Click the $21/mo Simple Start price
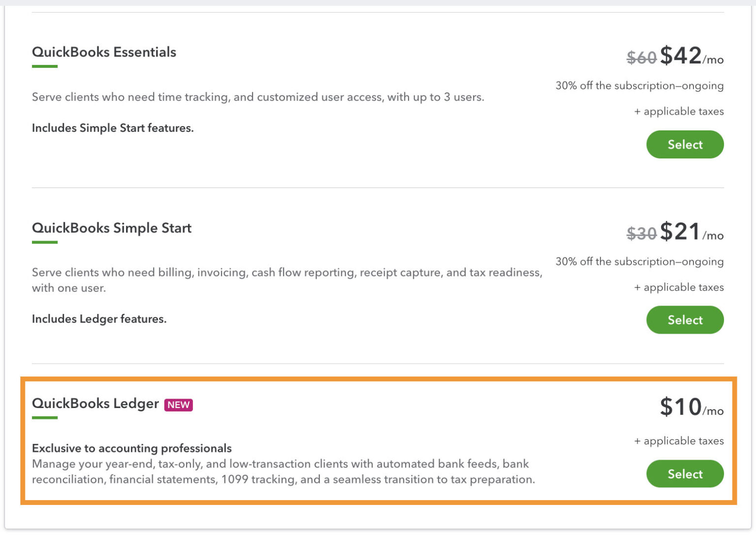The width and height of the screenshot is (756, 535). (x=682, y=232)
